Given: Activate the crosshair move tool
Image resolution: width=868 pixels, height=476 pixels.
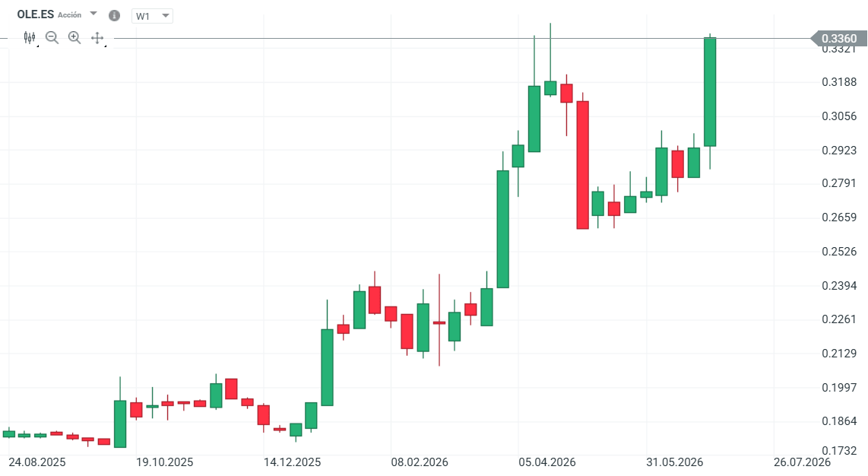Looking at the screenshot, I should point(97,37).
